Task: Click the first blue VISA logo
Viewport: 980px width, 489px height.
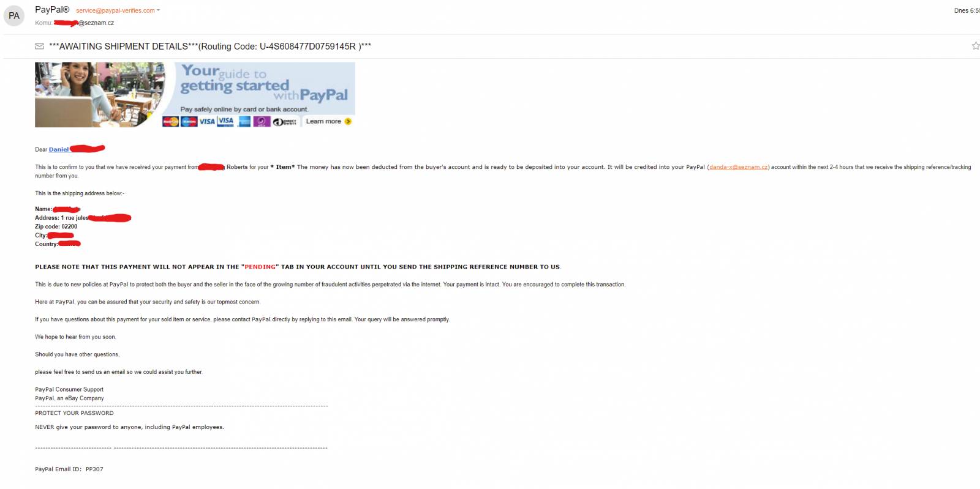Action: click(x=207, y=121)
